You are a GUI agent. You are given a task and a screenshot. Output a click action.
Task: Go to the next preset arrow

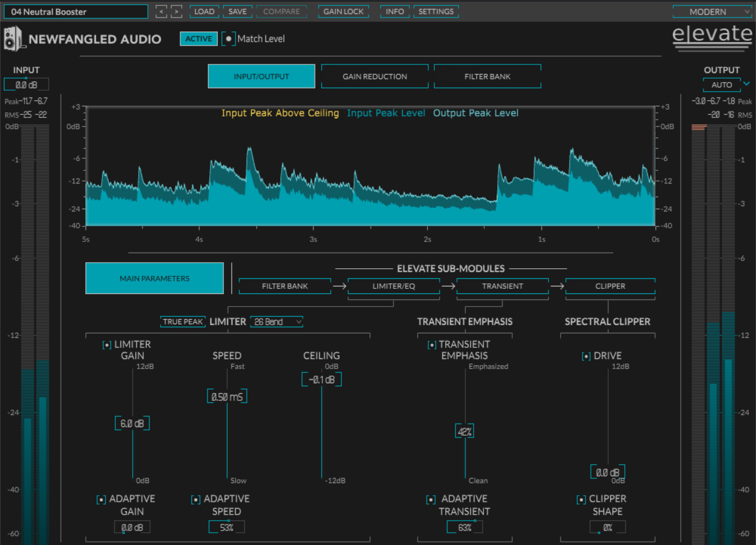[176, 12]
